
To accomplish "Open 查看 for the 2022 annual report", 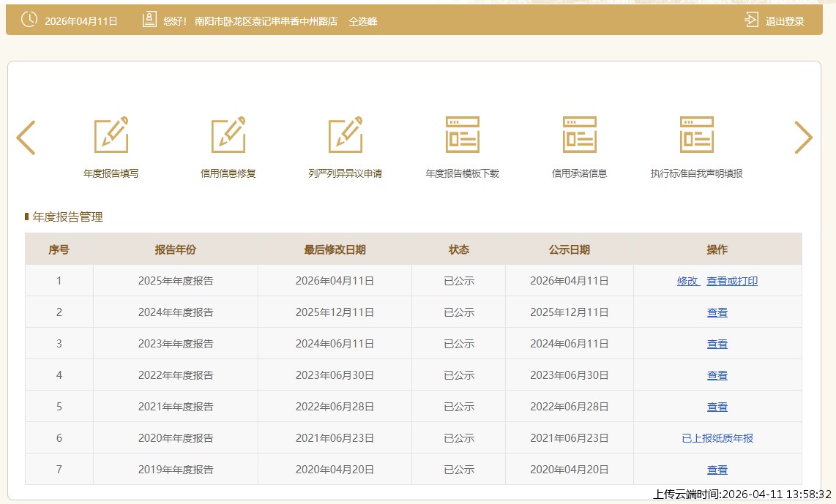I will [717, 375].
